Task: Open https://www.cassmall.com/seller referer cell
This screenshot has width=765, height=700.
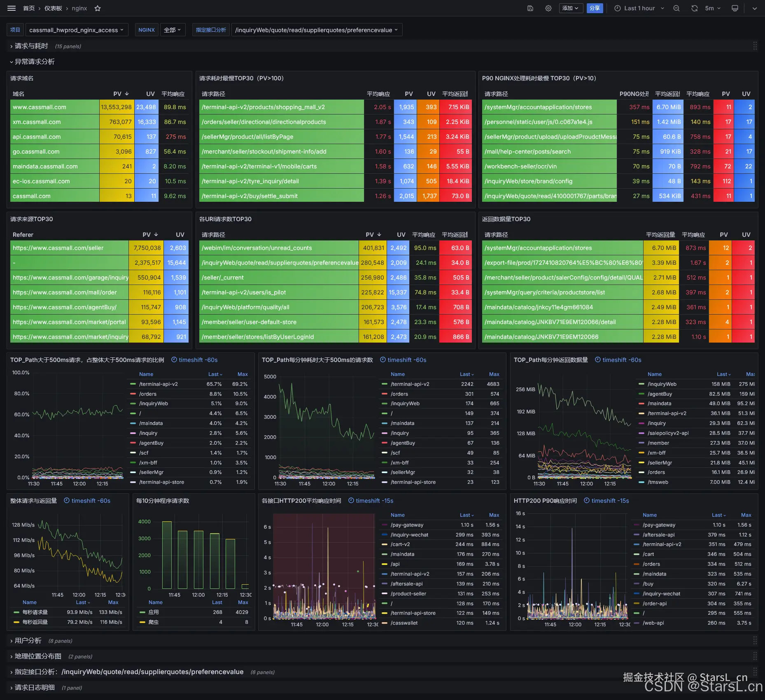Action: [69, 248]
